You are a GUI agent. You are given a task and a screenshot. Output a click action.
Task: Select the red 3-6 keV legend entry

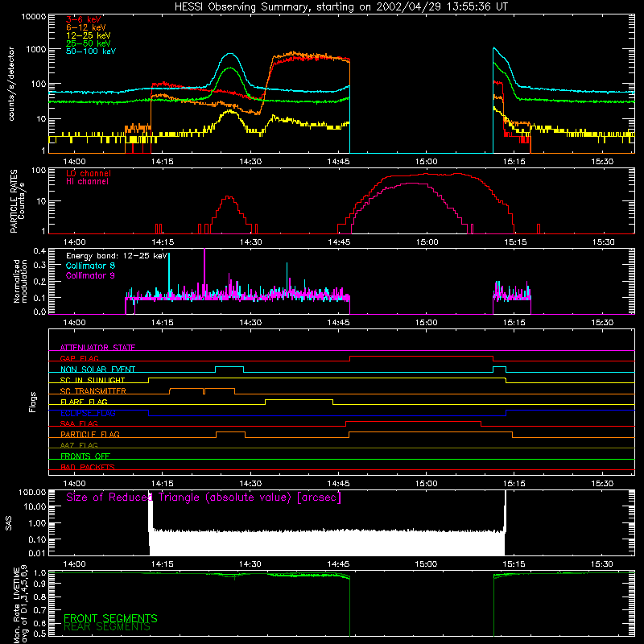[x=84, y=19]
